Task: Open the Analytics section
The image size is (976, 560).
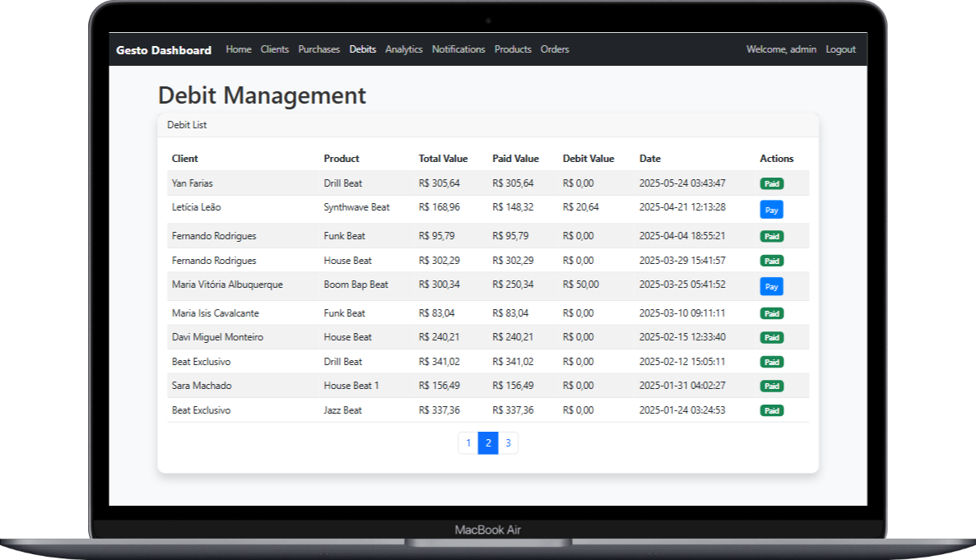Action: click(x=404, y=49)
